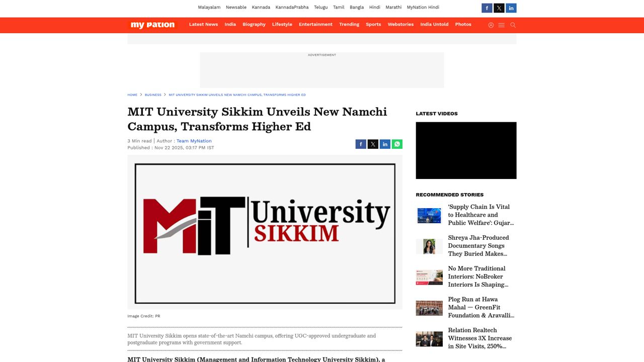Open India Untold menu item
644x362 pixels.
(x=434, y=25)
